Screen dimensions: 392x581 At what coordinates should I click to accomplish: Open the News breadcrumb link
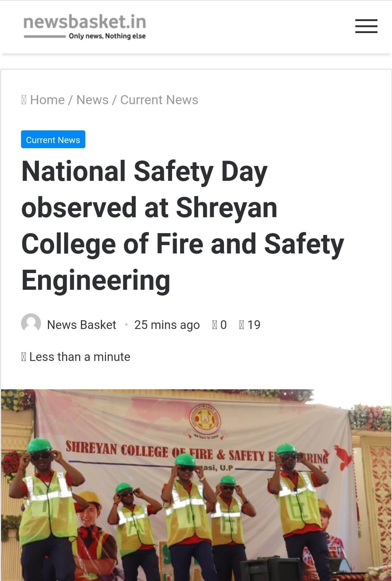[x=92, y=100]
